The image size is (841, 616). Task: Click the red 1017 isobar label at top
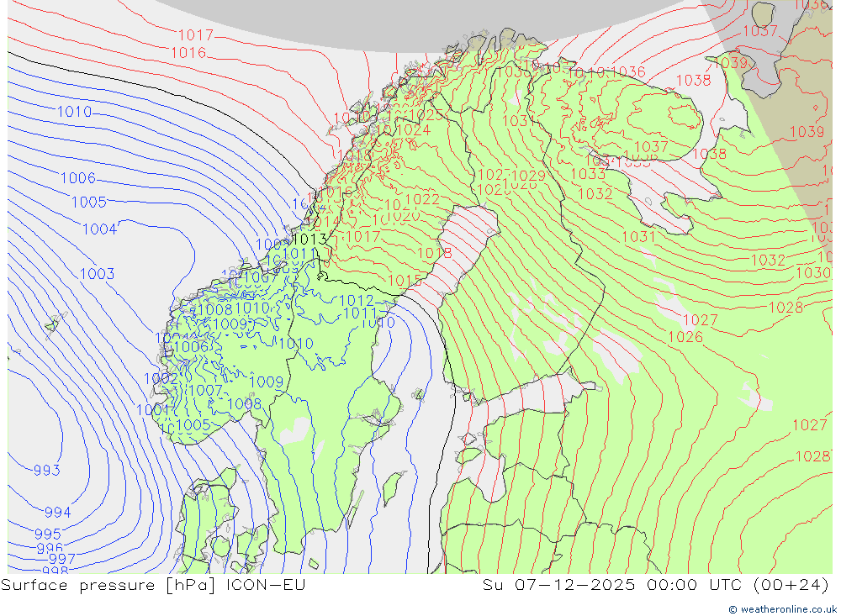(196, 35)
